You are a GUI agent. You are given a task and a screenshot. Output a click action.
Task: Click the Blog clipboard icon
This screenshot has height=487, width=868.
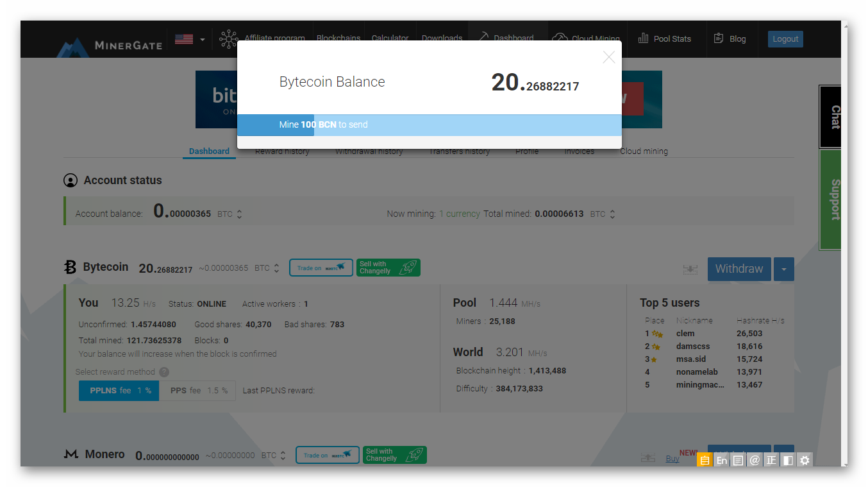click(x=719, y=38)
